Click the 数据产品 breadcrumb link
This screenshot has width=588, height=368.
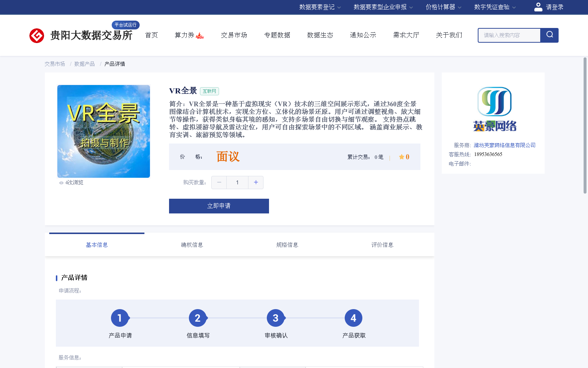click(85, 64)
